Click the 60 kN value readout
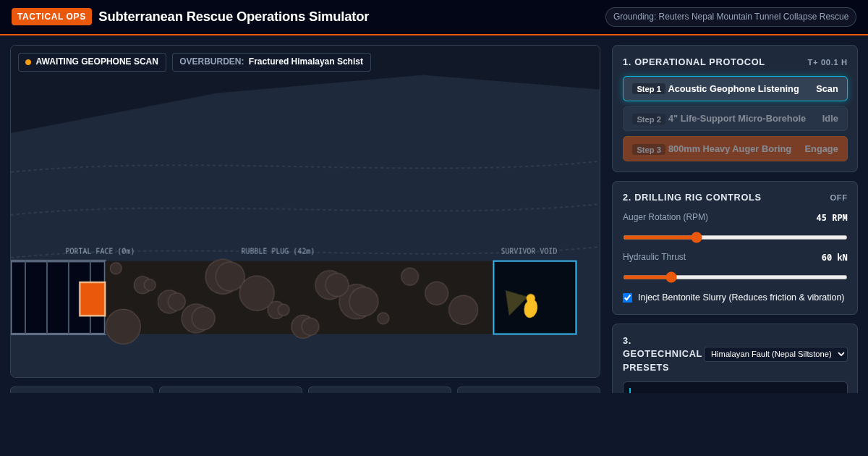Screen dimensions: 868x456 pyautogui.click(x=834, y=258)
